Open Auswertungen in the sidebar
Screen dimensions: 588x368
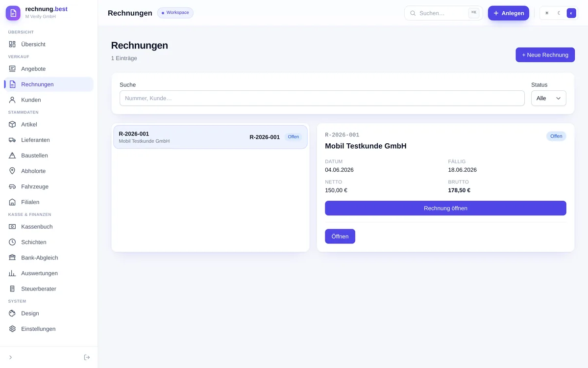point(49,273)
